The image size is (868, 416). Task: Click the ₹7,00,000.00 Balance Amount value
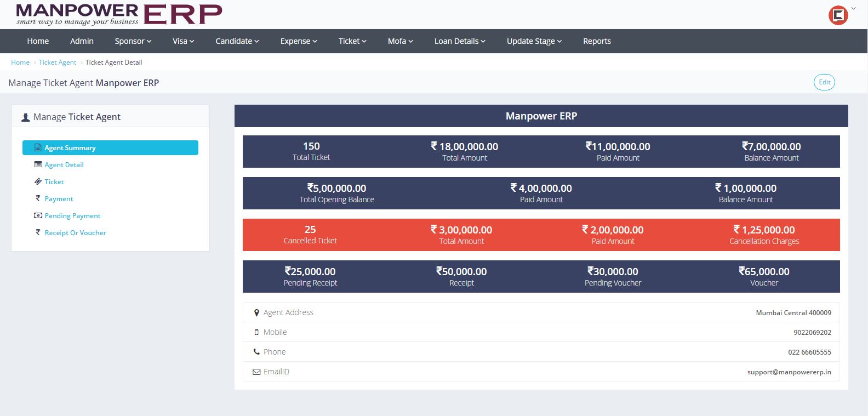click(x=772, y=146)
